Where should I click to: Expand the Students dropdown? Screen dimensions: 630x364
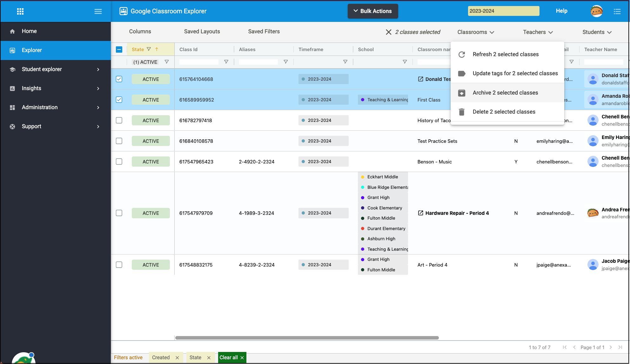pyautogui.click(x=597, y=32)
